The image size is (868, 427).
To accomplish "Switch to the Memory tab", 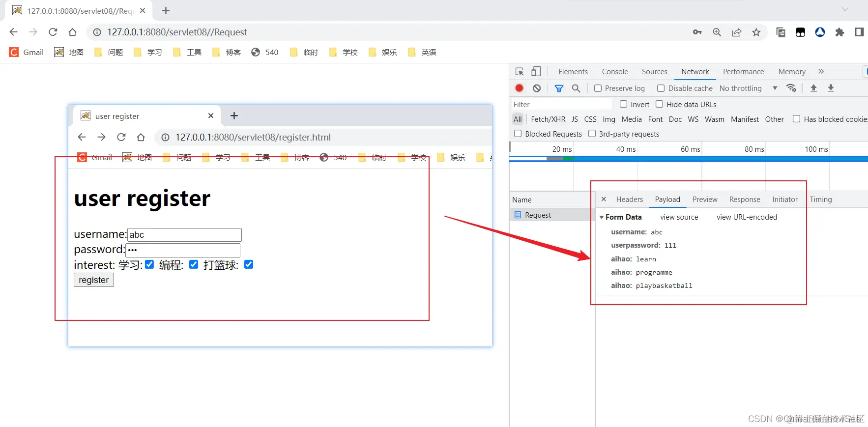I will 792,71.
